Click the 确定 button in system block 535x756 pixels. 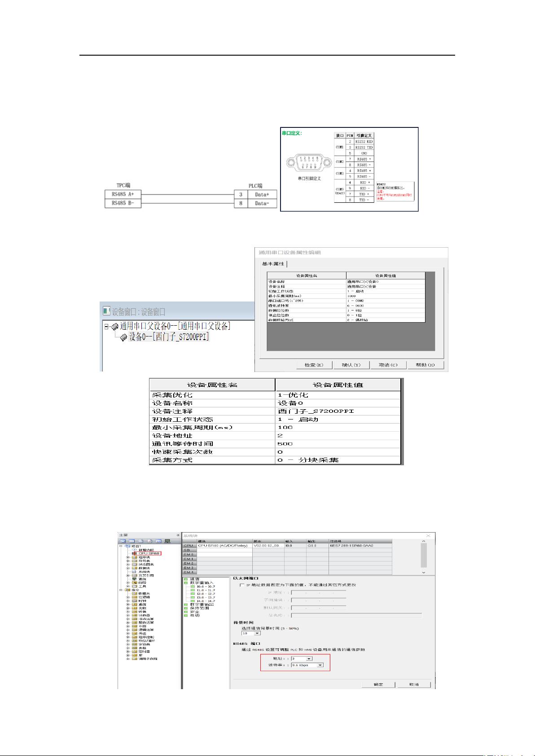click(378, 684)
